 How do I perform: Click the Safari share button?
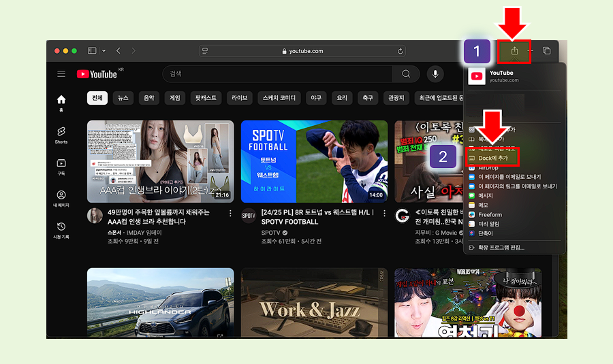click(x=514, y=51)
